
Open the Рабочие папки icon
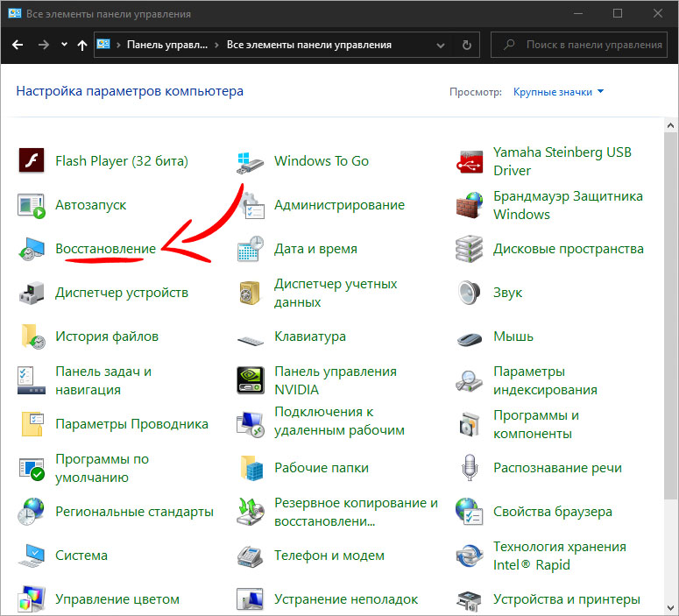(251, 468)
